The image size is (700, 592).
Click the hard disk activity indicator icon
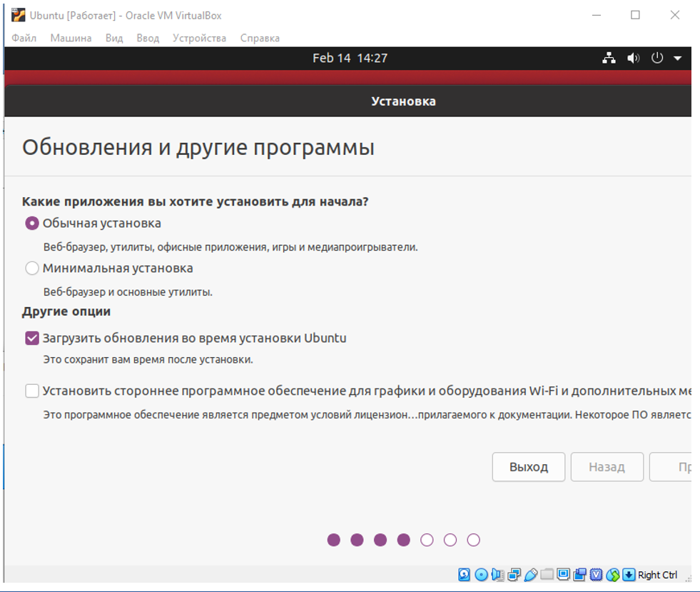click(x=465, y=575)
